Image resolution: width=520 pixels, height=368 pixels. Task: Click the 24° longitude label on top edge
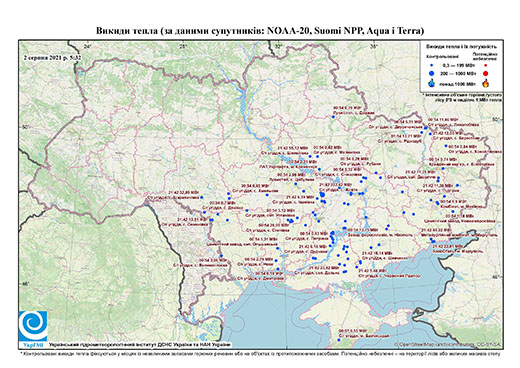87,47
